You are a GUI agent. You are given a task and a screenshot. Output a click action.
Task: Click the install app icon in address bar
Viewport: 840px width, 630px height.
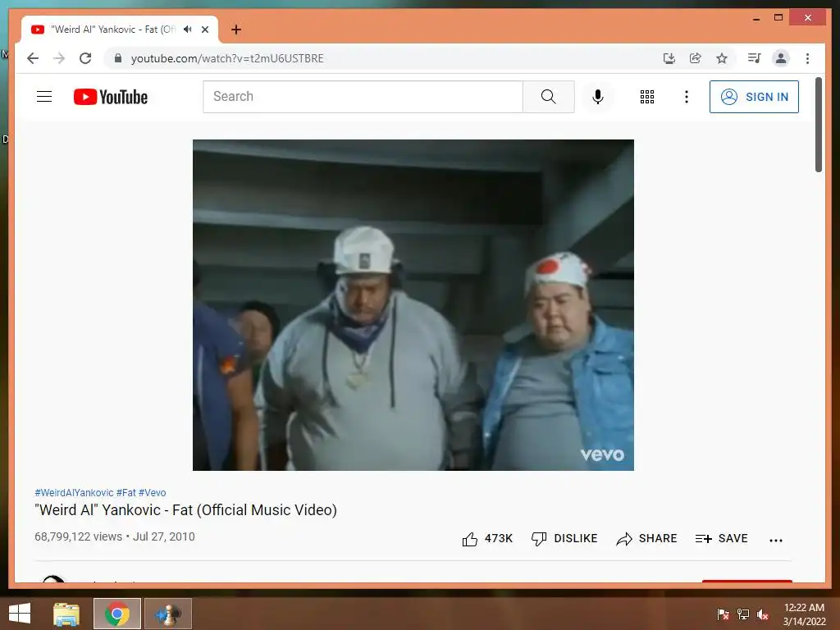669,58
